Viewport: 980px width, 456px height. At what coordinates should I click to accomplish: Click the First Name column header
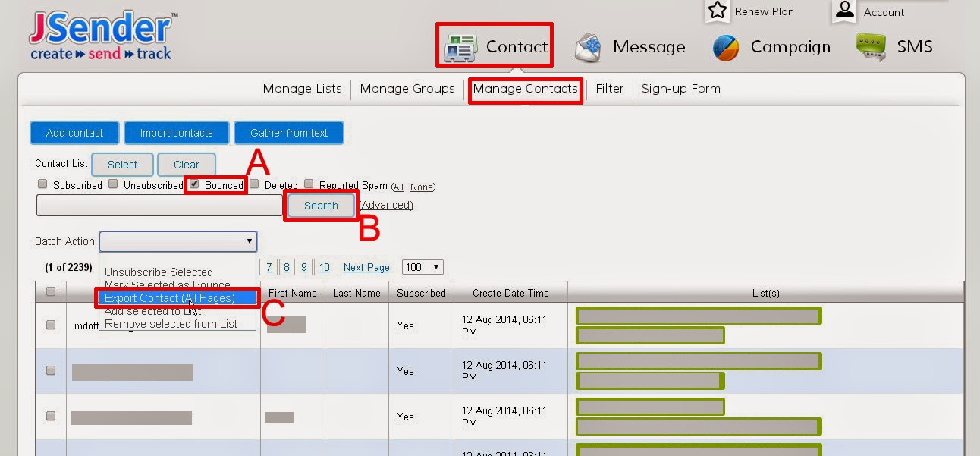point(292,293)
